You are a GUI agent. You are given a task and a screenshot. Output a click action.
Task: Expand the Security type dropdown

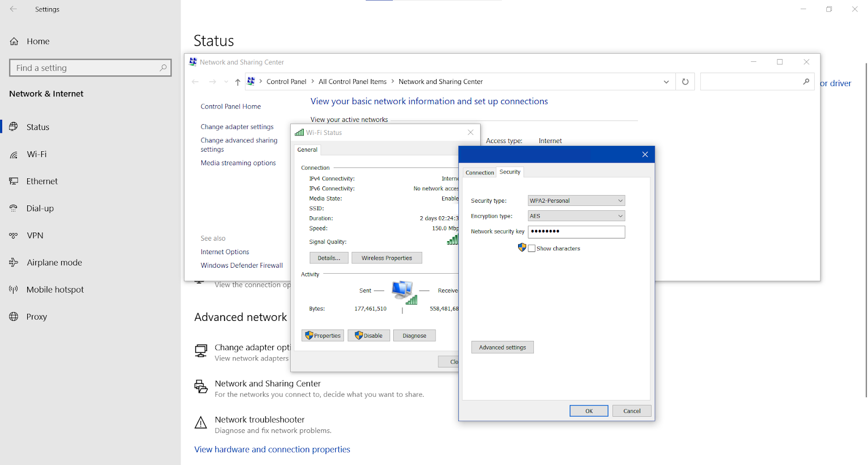tap(576, 201)
